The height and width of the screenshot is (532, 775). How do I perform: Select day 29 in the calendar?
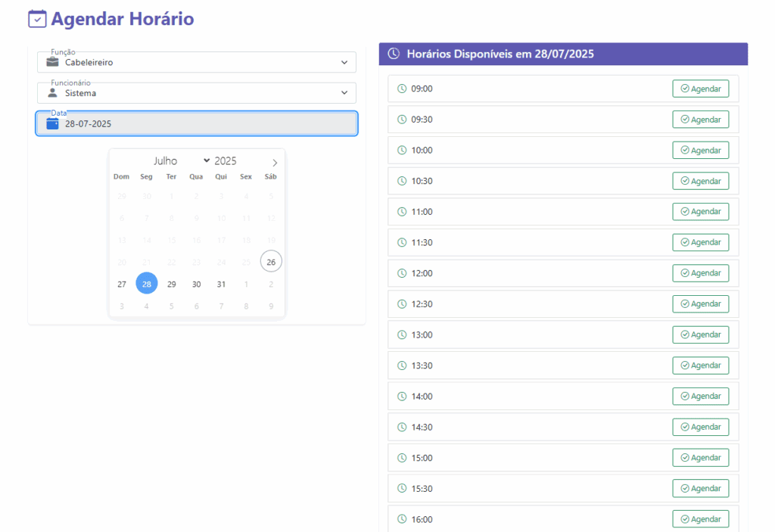click(172, 284)
